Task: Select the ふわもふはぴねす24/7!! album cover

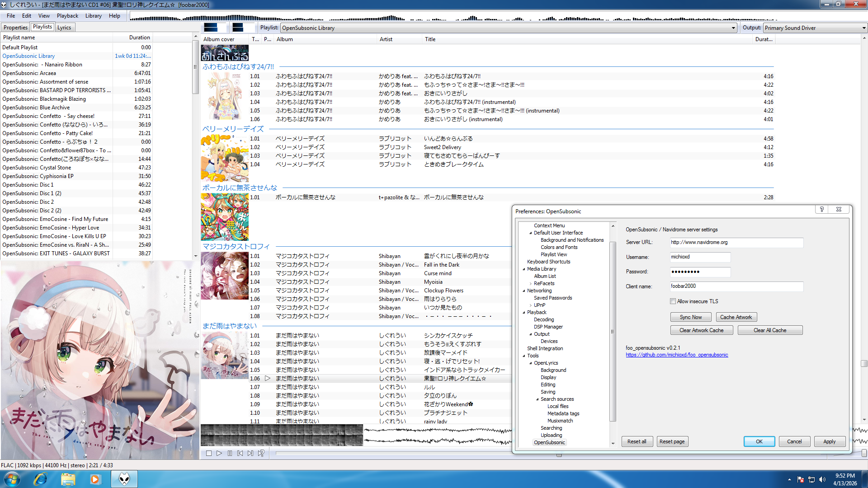Action: tap(225, 96)
